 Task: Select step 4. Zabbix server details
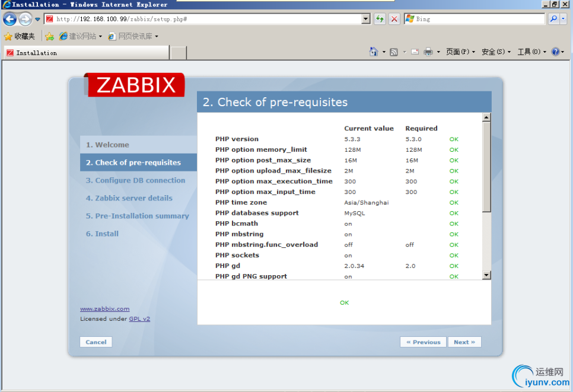point(129,198)
